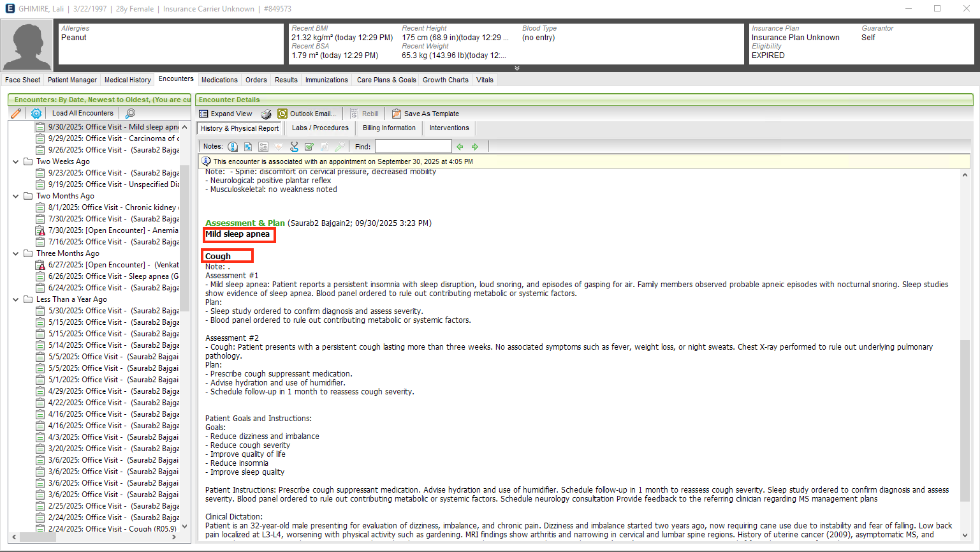Expand the patient header chevron
The height and width of the screenshot is (552, 980).
517,68
